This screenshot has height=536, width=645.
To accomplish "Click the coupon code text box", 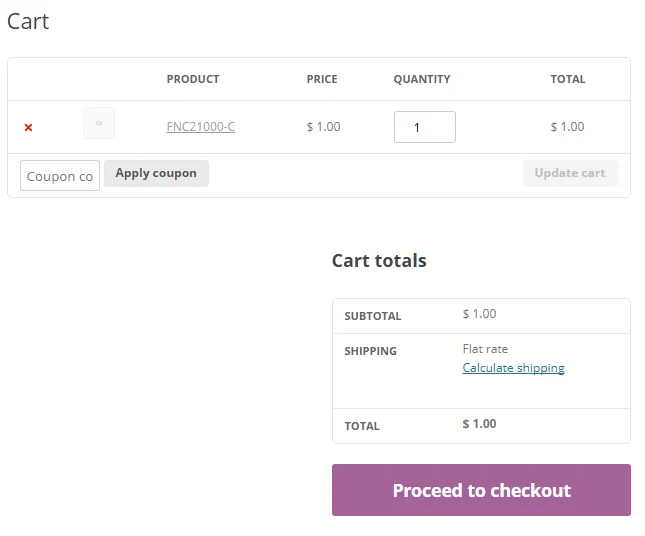I will (x=60, y=176).
